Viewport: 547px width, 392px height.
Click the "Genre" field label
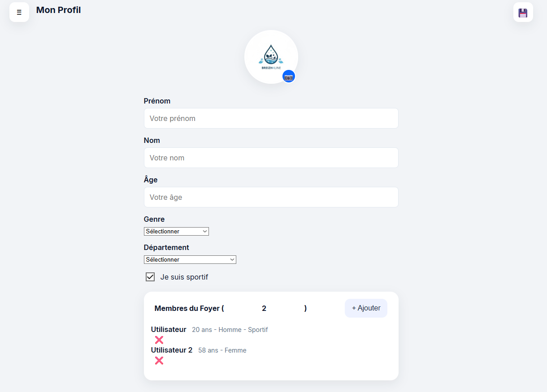tap(154, 220)
